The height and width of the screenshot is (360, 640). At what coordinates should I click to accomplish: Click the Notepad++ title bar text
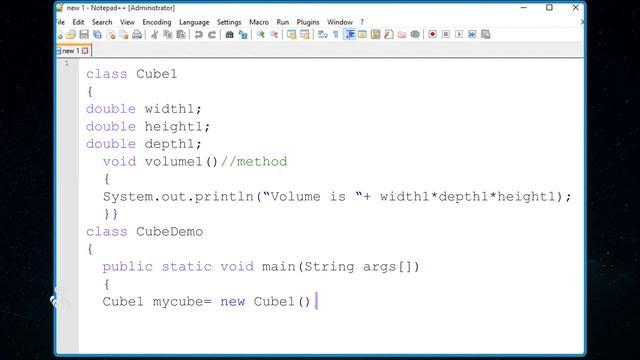121,8
